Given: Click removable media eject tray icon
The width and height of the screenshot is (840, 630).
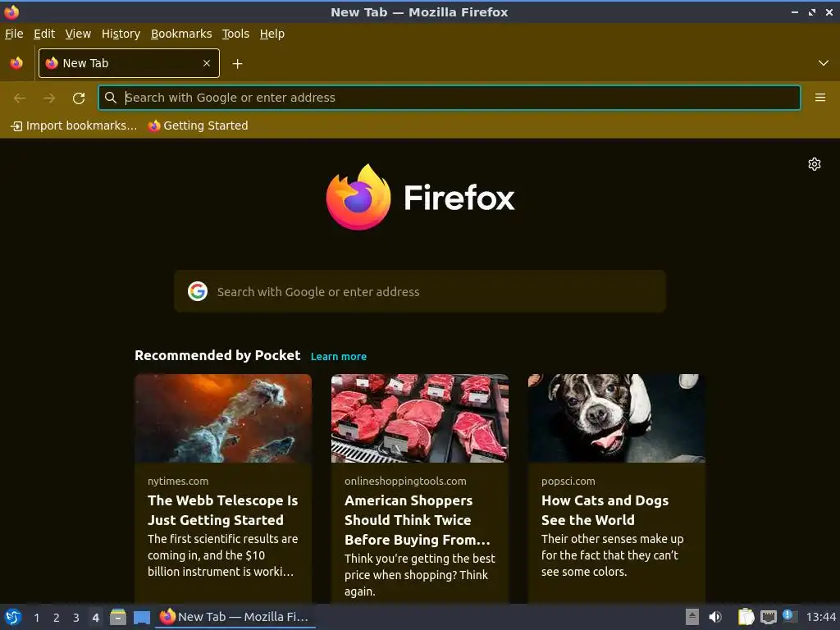Looking at the screenshot, I should [692, 617].
